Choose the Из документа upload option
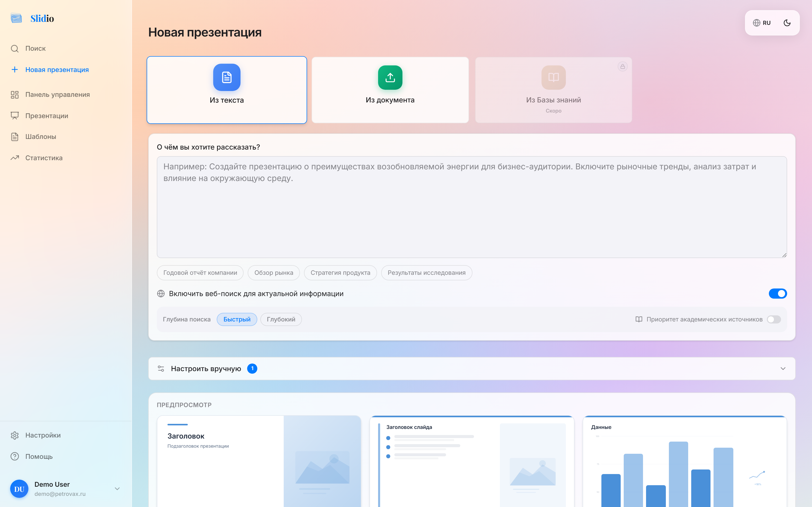This screenshot has height=507, width=812. tap(390, 90)
